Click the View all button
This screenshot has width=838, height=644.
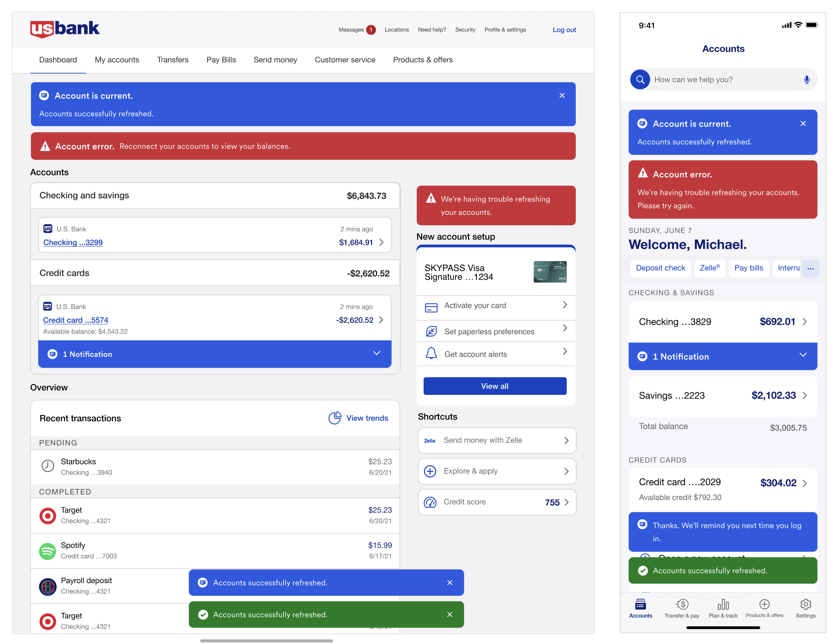pos(495,386)
